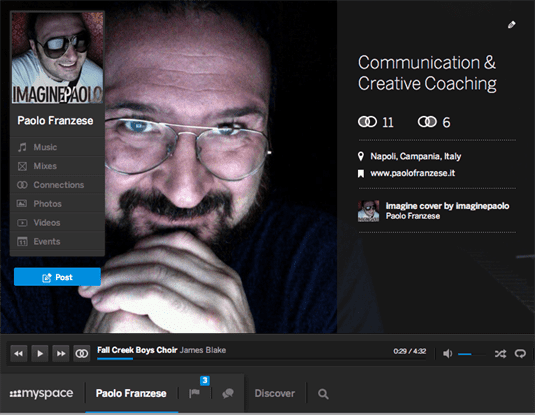
Task: Click the 0:29 / 4:32 time display
Action: [409, 351]
